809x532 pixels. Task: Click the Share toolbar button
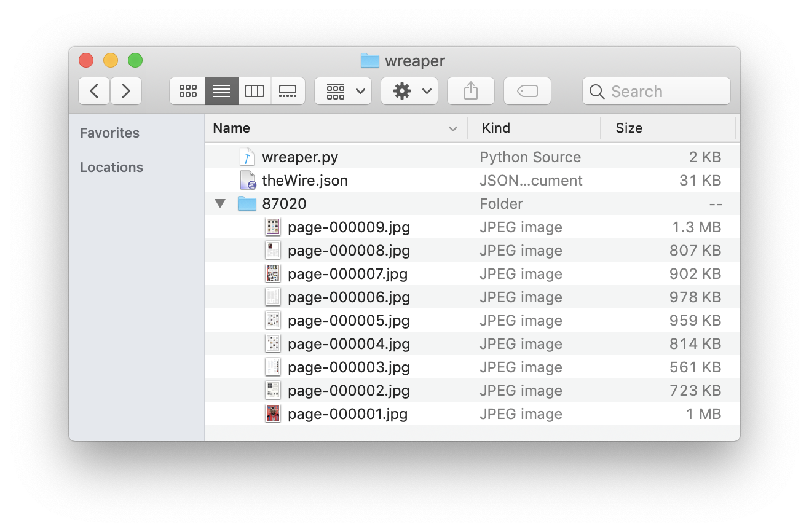470,91
